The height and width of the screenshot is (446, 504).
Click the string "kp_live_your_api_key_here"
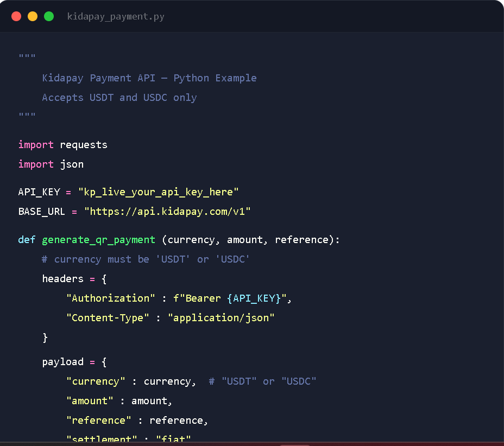159,192
